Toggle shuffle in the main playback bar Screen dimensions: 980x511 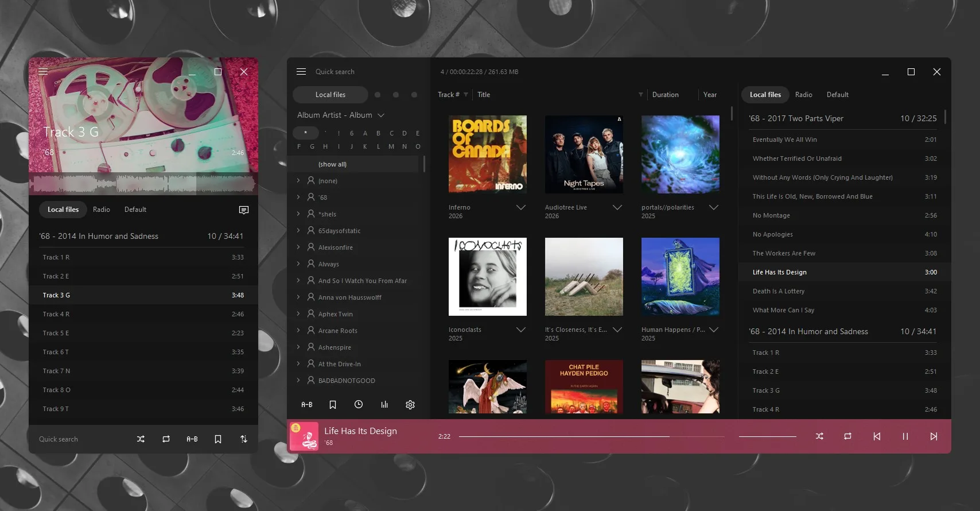819,436
